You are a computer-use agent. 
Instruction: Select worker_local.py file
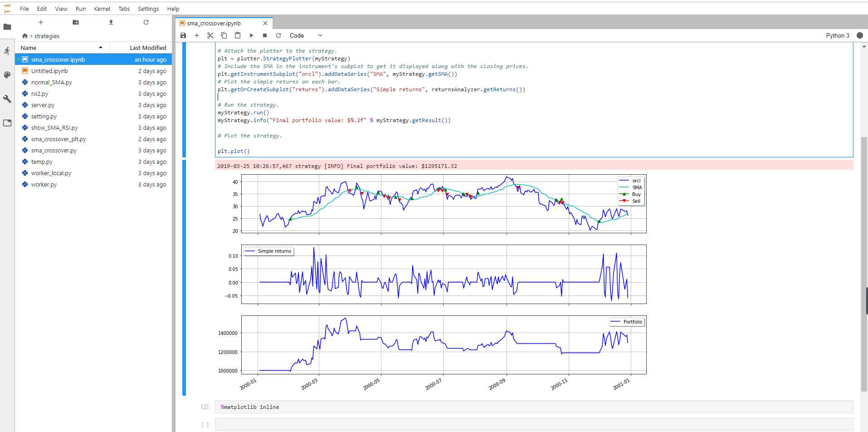click(x=93, y=173)
